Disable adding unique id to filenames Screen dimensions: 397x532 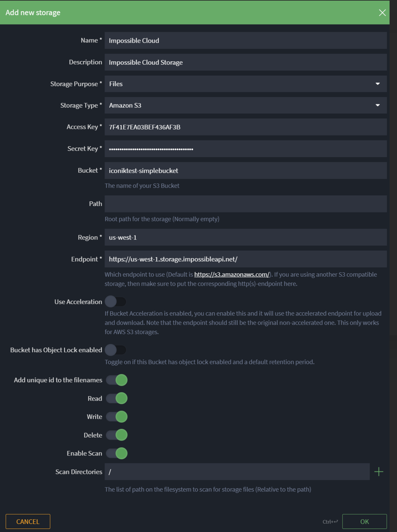[x=116, y=380]
